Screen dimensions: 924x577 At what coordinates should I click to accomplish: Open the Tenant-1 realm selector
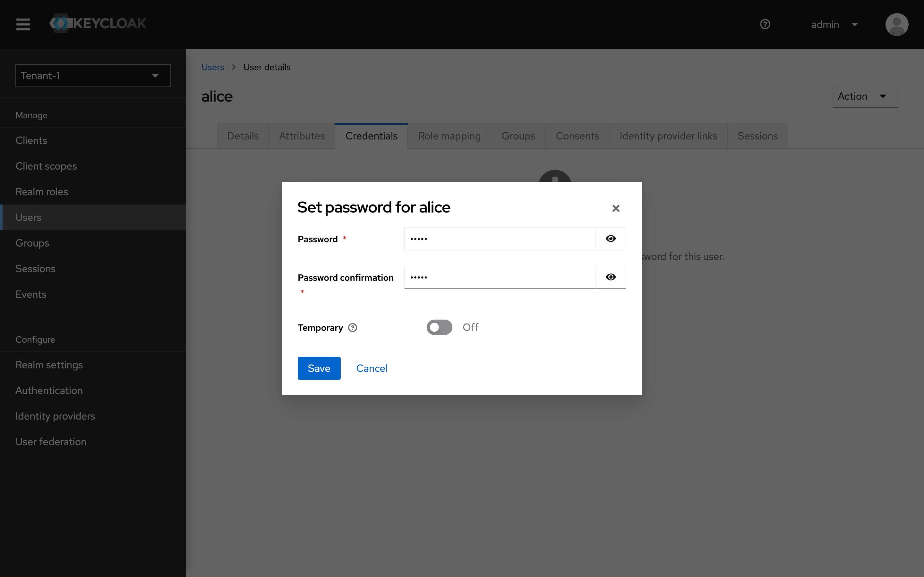92,76
